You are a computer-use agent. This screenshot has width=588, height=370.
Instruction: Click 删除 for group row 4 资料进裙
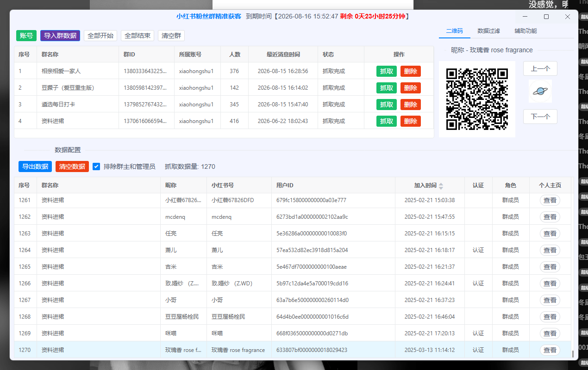[x=411, y=121]
